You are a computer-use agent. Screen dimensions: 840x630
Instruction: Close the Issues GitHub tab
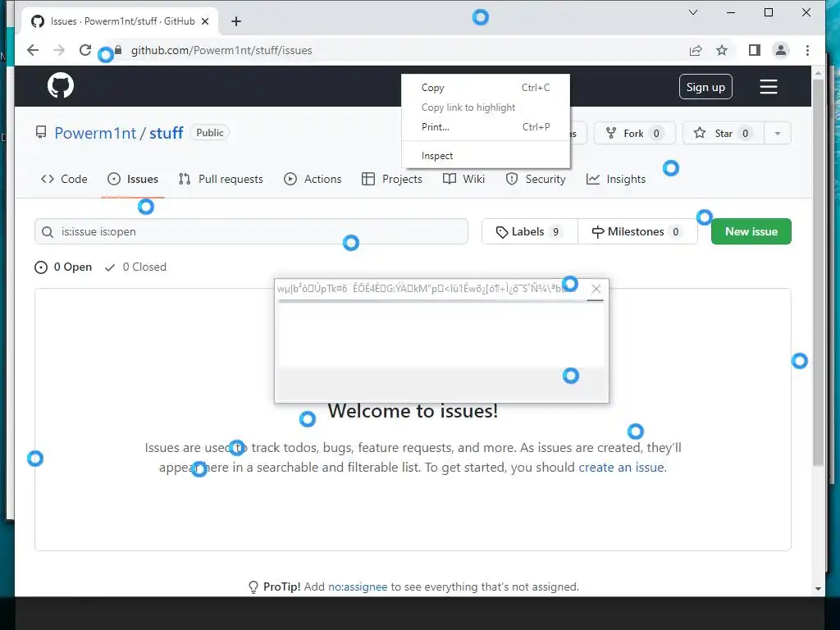(204, 21)
